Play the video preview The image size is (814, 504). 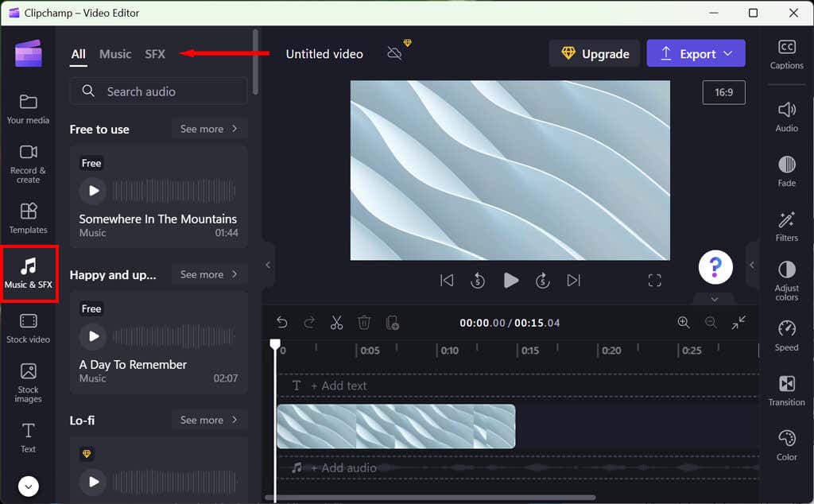[511, 281]
